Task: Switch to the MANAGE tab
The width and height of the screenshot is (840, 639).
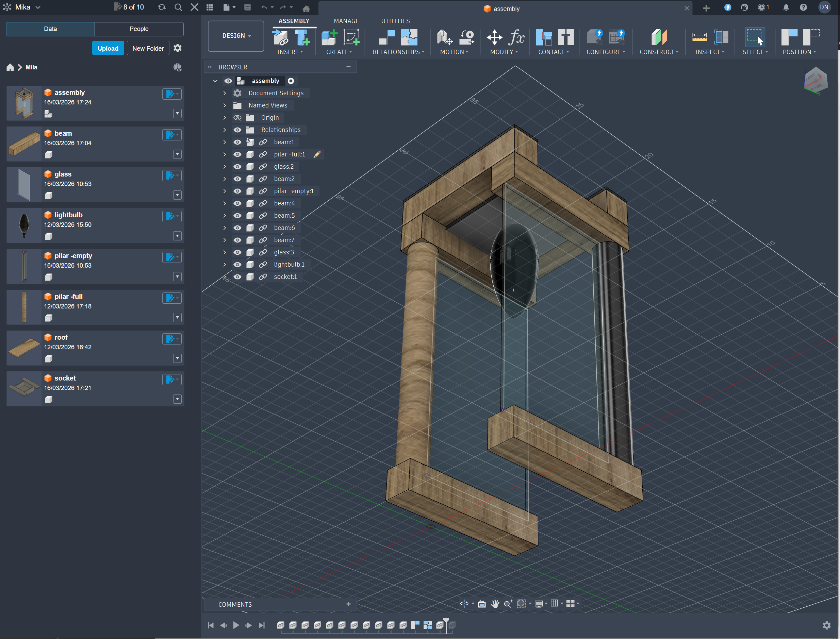Action: tap(346, 21)
